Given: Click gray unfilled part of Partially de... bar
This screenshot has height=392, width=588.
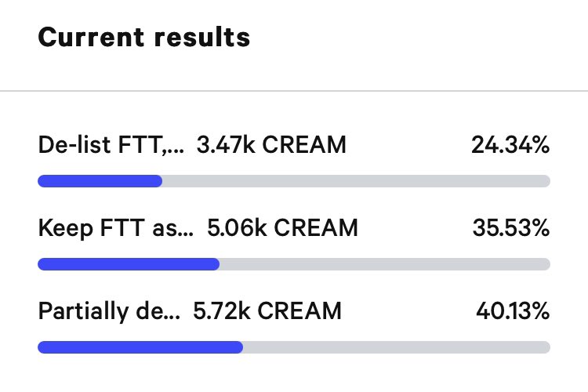Looking at the screenshot, I should (x=397, y=347).
